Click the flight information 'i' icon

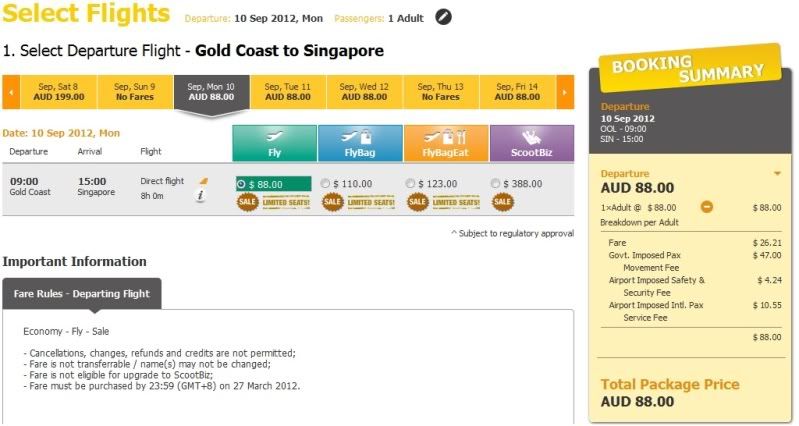tap(200, 196)
